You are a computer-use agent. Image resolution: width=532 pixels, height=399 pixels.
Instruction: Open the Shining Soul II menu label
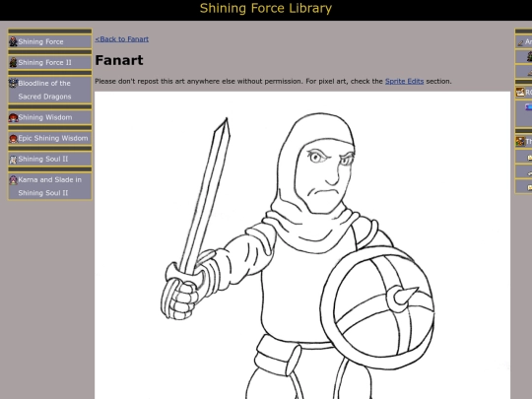43,159
